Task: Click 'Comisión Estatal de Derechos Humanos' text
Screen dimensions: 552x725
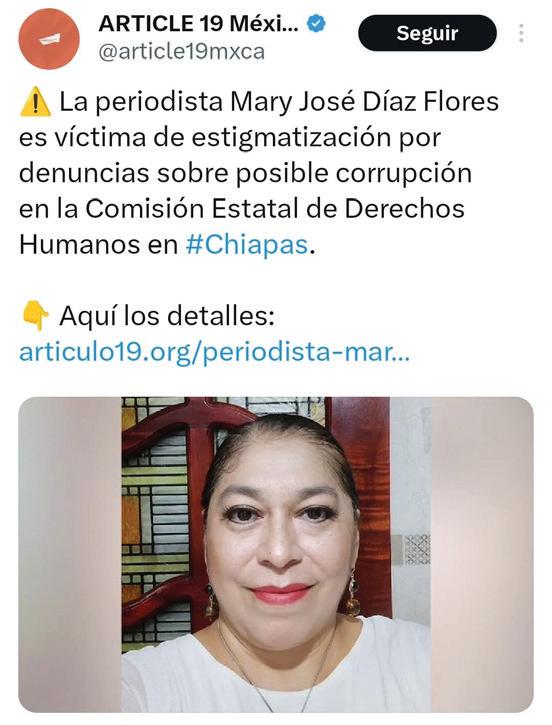Action: pyautogui.click(x=242, y=227)
